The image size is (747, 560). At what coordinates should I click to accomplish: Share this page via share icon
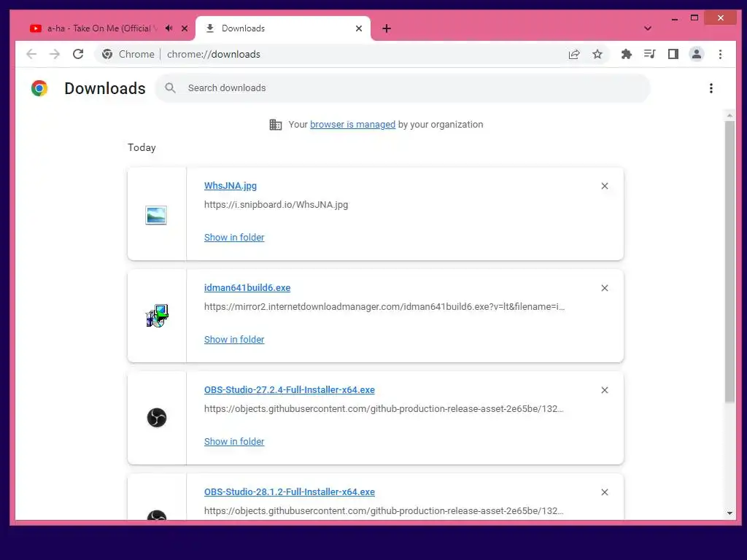click(574, 54)
